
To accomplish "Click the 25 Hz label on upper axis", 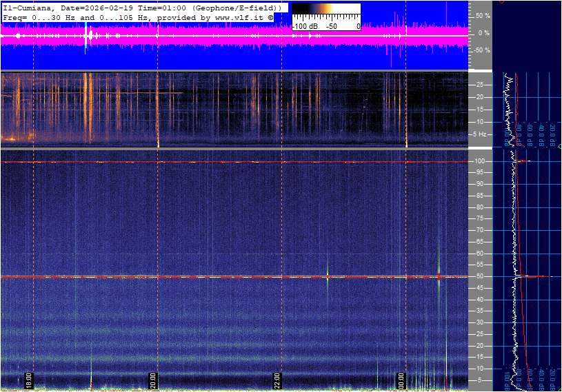I will pyautogui.click(x=481, y=85).
